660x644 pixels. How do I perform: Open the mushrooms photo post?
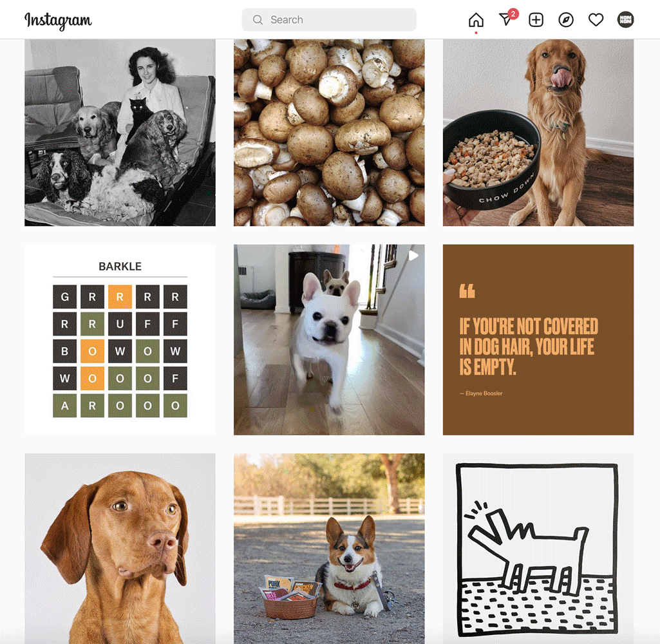[329, 133]
